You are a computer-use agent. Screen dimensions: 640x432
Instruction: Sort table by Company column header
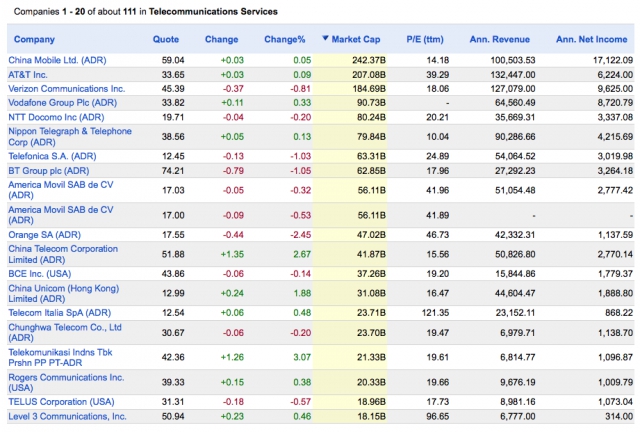pyautogui.click(x=34, y=40)
